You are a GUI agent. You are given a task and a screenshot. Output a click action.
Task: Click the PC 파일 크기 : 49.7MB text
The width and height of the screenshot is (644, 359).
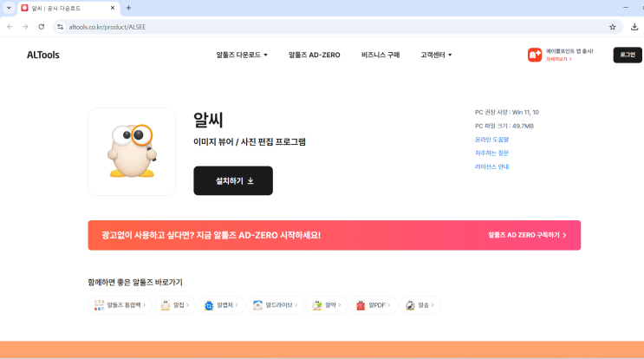click(504, 126)
